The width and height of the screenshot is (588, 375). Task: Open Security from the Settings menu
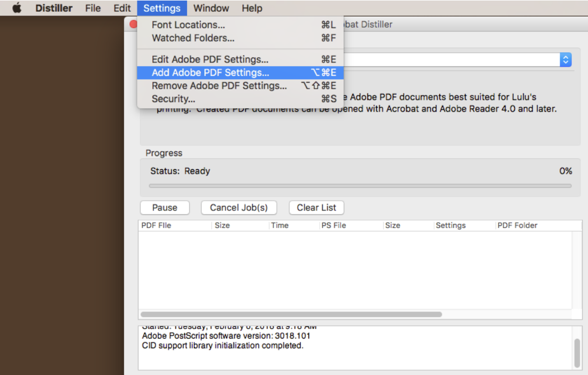click(241, 99)
